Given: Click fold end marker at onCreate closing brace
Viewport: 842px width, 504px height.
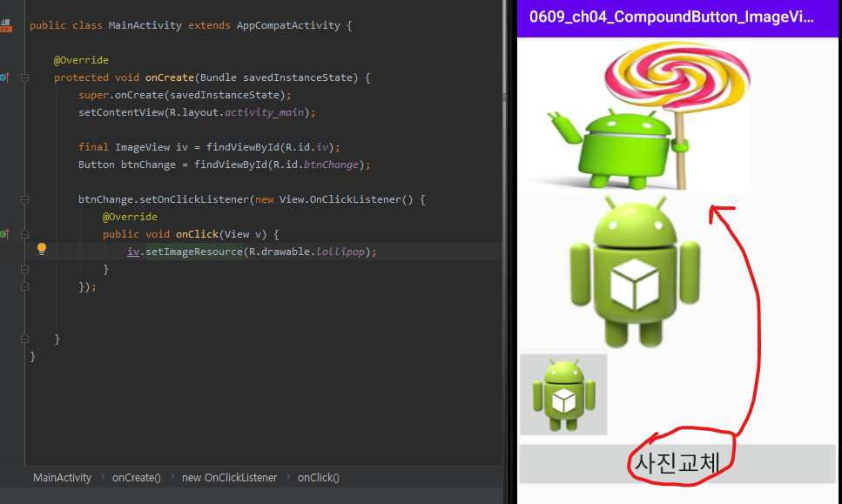Looking at the screenshot, I should tap(24, 339).
